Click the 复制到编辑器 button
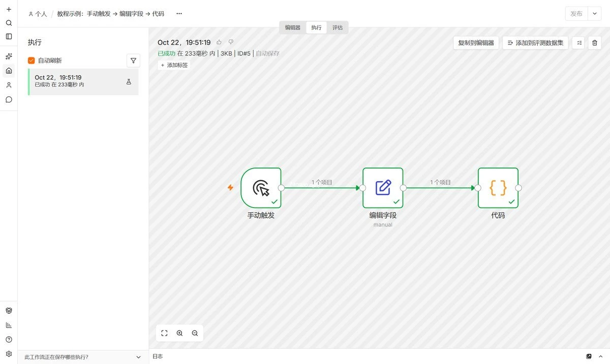 click(476, 43)
